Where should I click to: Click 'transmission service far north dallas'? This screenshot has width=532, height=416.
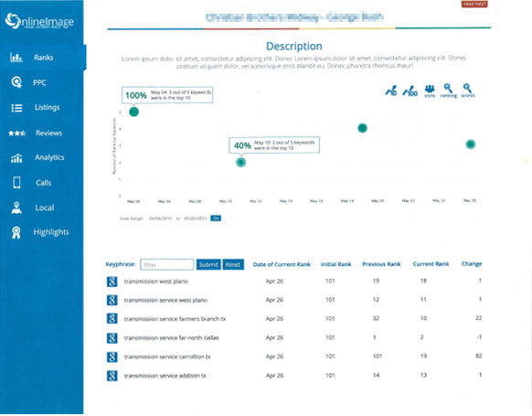(x=171, y=337)
